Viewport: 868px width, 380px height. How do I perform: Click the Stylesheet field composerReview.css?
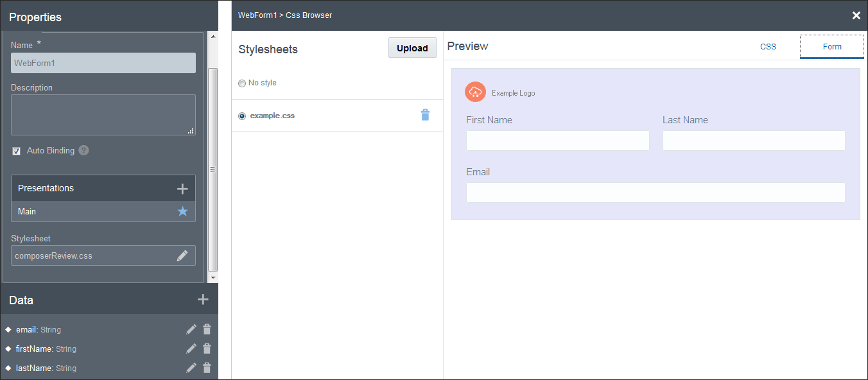103,255
